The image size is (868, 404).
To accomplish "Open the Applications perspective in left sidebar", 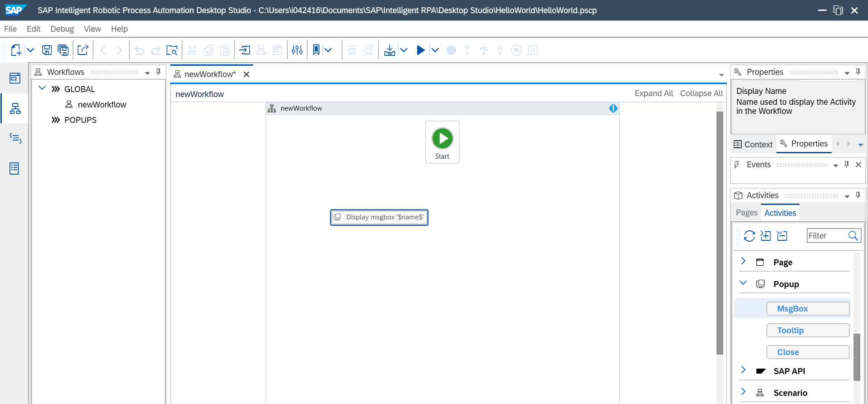I will 15,78.
